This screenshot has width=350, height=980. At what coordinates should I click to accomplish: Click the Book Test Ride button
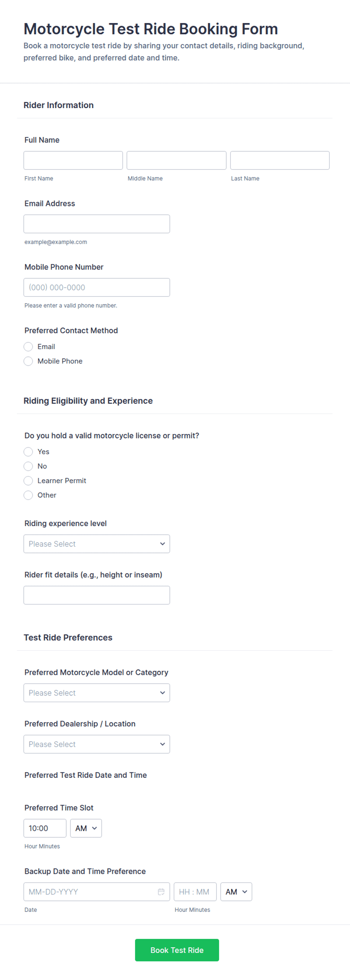click(177, 949)
